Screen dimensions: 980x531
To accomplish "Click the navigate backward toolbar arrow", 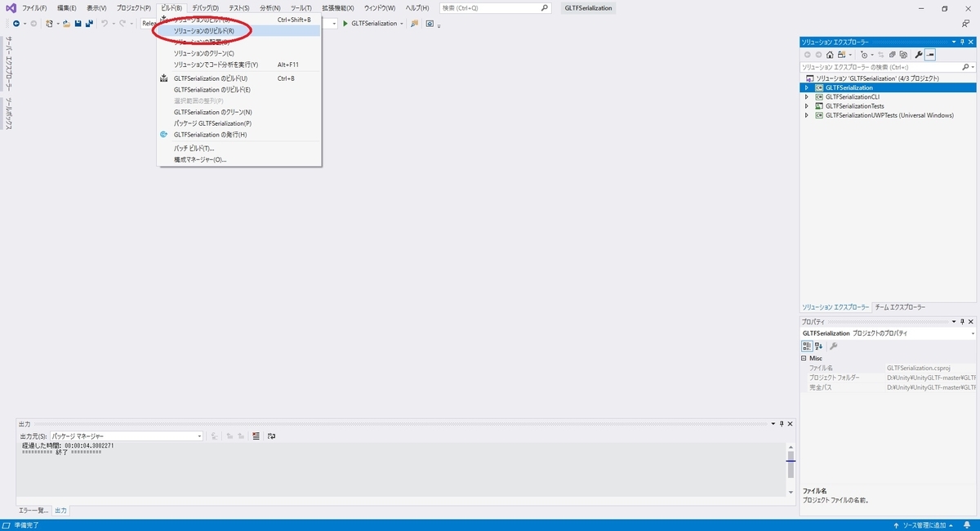I will (x=16, y=23).
